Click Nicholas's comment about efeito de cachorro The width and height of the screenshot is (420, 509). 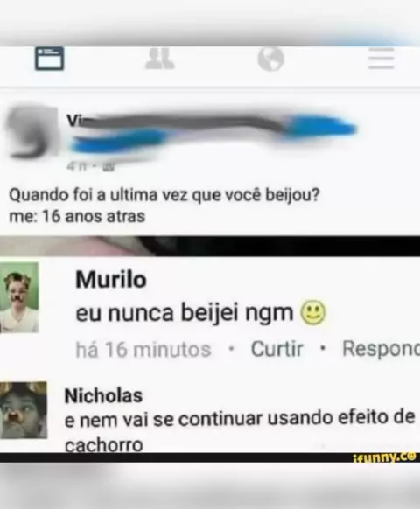240,431
